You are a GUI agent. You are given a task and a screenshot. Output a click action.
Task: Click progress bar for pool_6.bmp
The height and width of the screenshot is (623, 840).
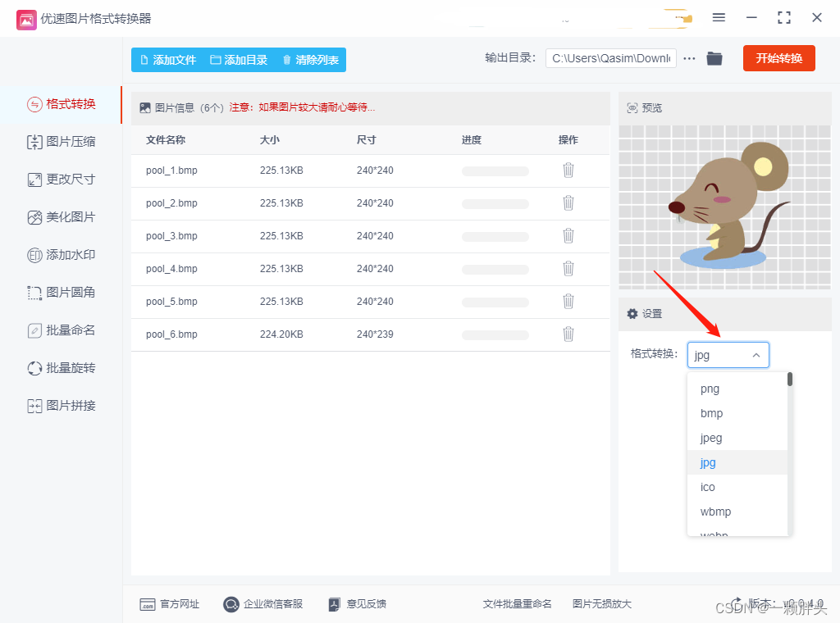pos(495,335)
